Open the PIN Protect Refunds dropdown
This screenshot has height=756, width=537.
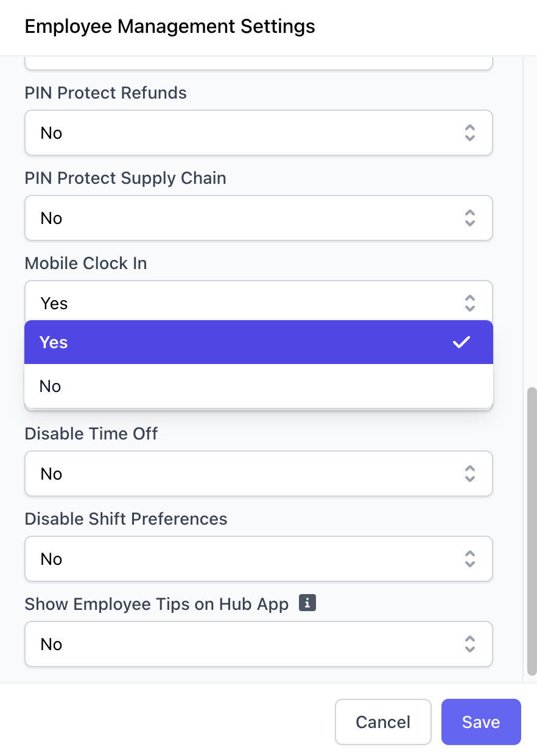(x=259, y=133)
